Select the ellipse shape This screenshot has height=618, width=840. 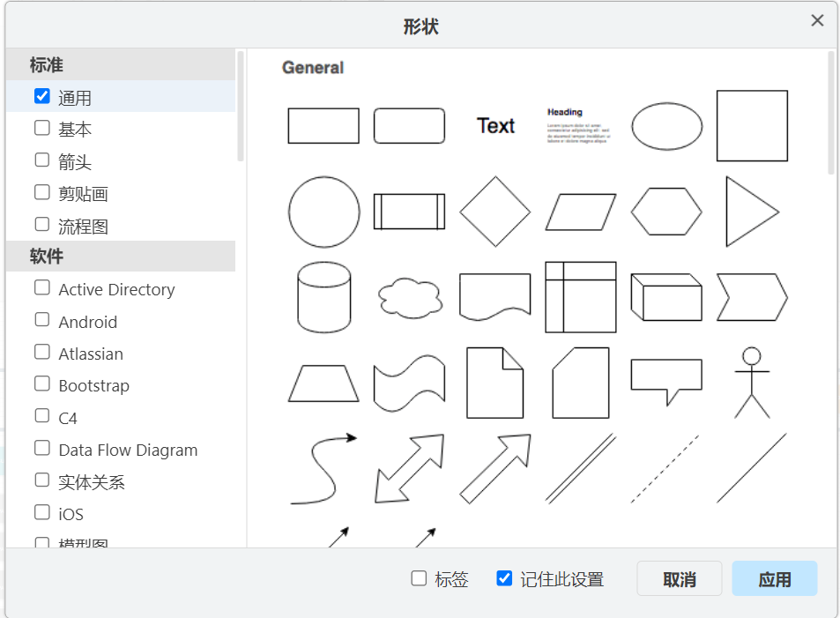(x=666, y=126)
